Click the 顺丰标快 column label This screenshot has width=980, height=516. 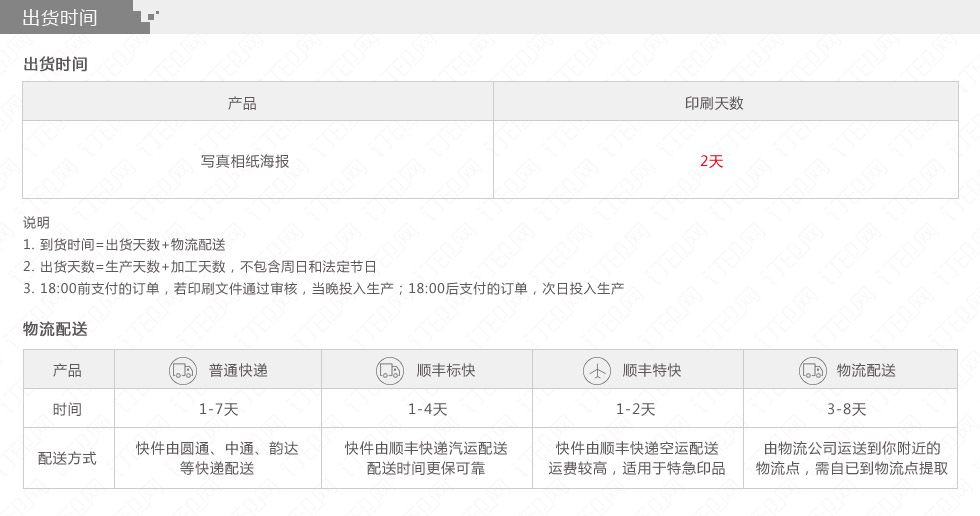[446, 370]
